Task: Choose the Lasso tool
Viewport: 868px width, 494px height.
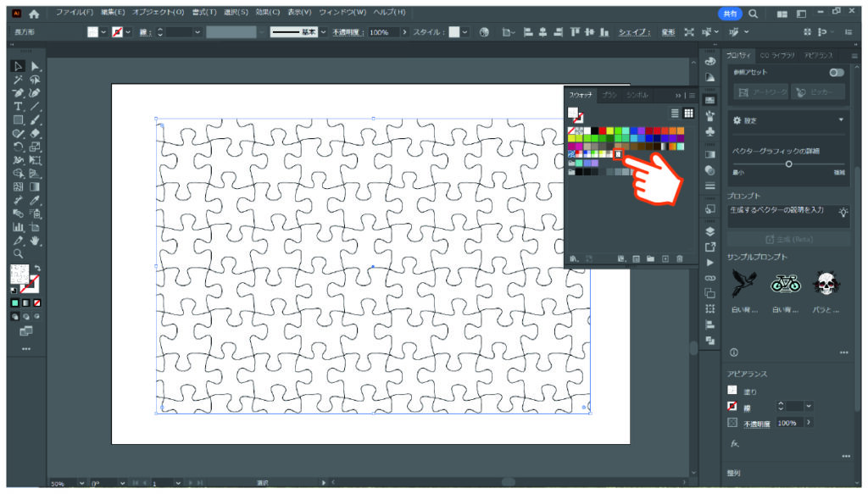Action: click(x=35, y=80)
